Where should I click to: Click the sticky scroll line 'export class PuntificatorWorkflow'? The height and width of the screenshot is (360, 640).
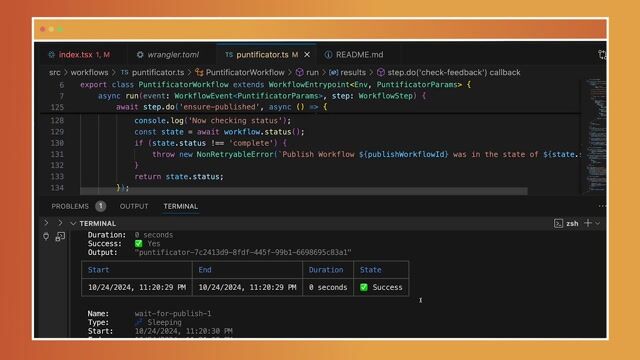[276, 85]
